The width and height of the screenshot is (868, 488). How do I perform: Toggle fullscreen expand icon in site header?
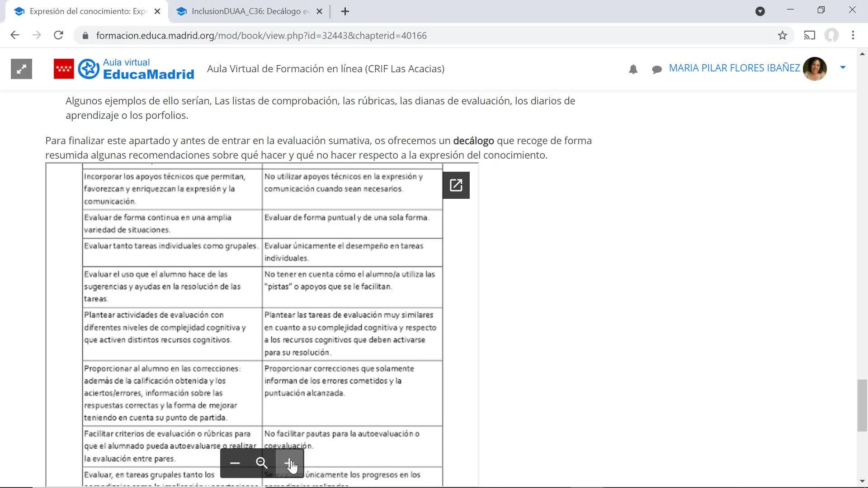pos(21,69)
